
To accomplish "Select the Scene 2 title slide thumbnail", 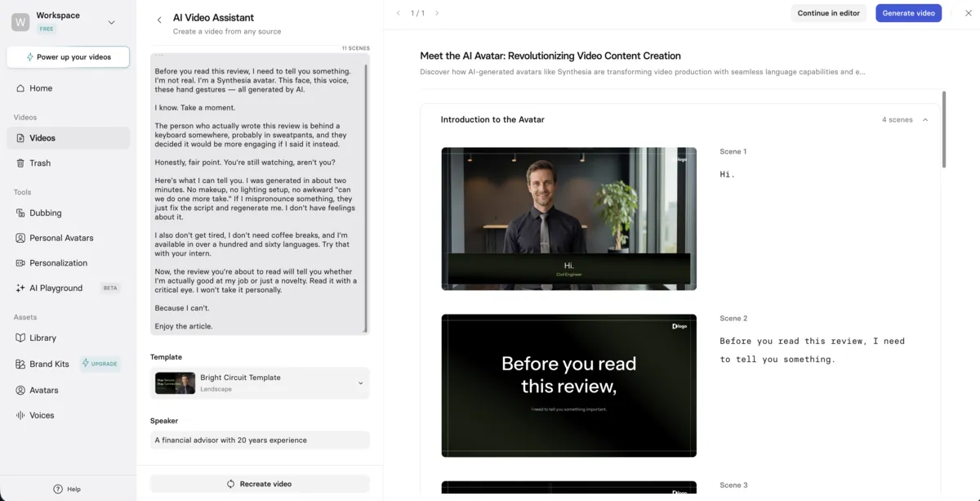I will (x=568, y=385).
